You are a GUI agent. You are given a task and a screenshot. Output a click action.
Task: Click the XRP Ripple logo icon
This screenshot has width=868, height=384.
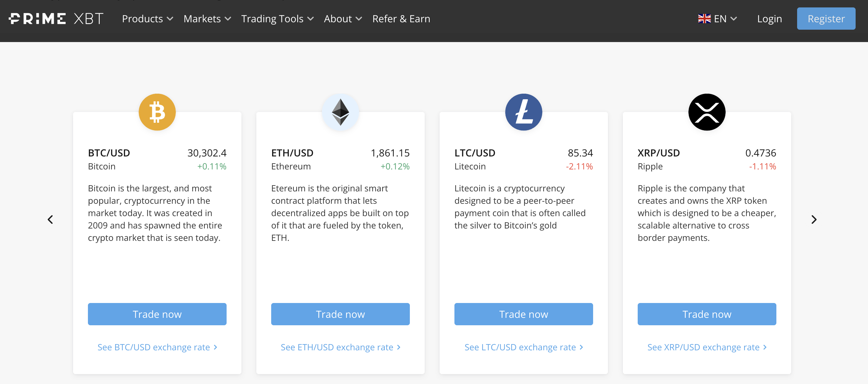coord(707,112)
